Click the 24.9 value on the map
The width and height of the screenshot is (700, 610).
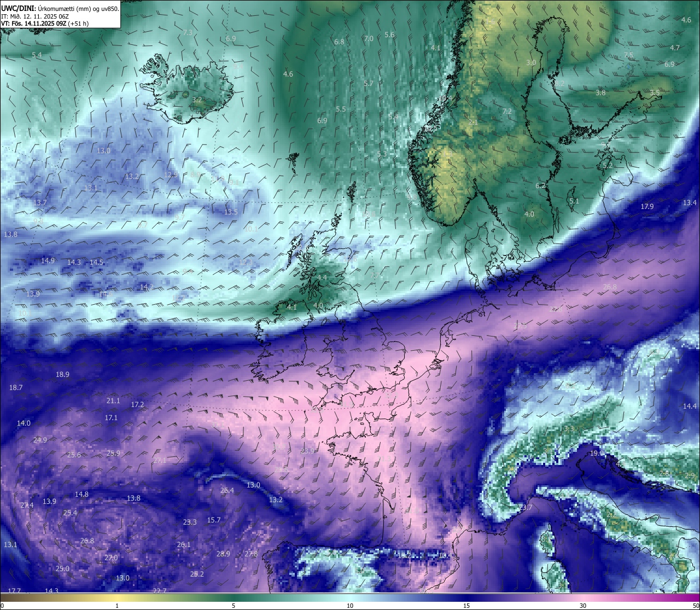coord(40,440)
